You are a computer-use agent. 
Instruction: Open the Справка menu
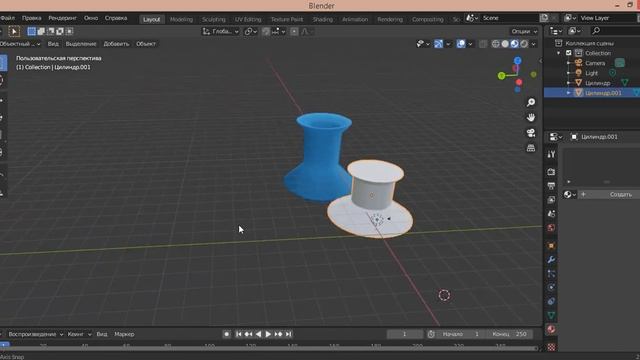point(116,18)
